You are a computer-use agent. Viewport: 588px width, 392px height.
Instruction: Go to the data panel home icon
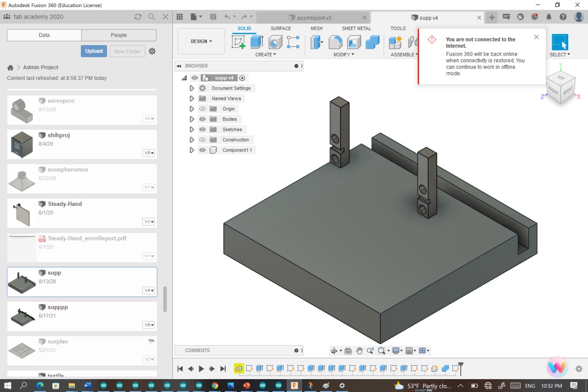pyautogui.click(x=10, y=68)
